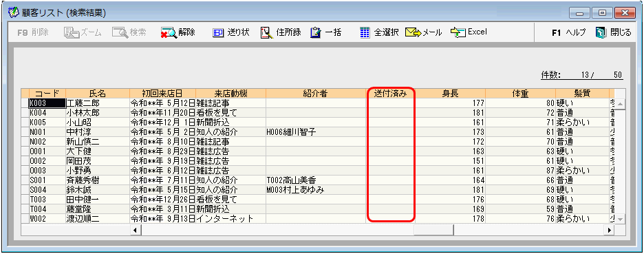The image size is (644, 254).
Task: Click the vertical scrollbar down arrow
Action: click(620, 219)
